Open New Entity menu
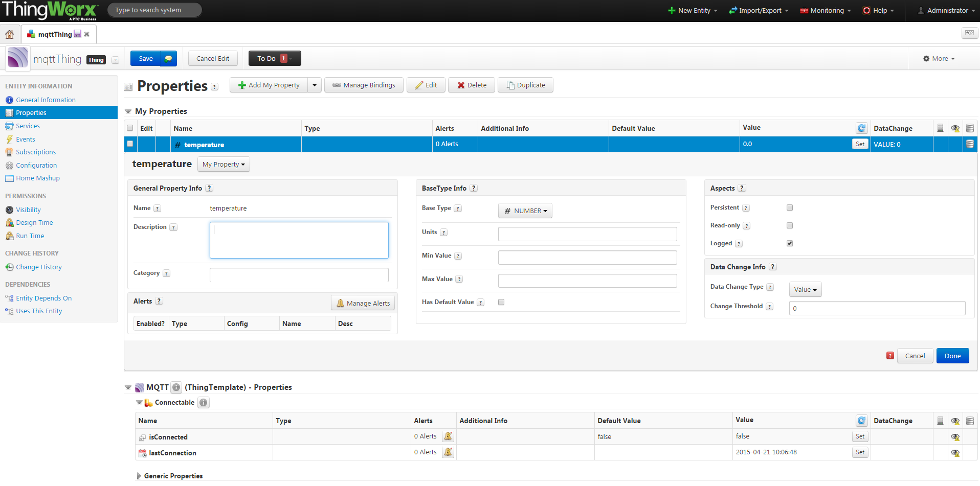The height and width of the screenshot is (486, 980). pyautogui.click(x=693, y=10)
